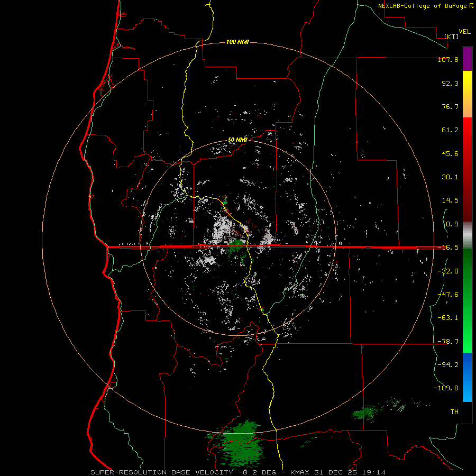Select the -109.8 scale value

(446, 388)
